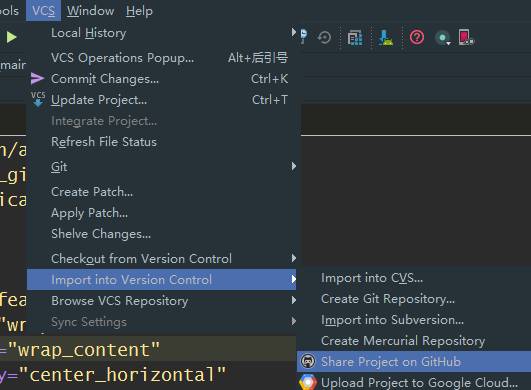The width and height of the screenshot is (531, 390).
Task: Choose Create Git Repository item
Action: 414,299
